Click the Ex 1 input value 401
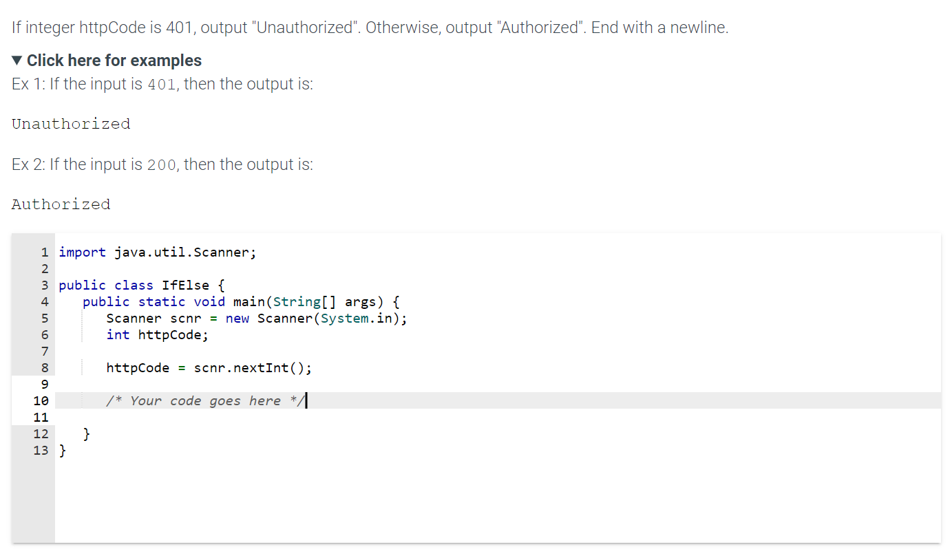 coord(160,84)
